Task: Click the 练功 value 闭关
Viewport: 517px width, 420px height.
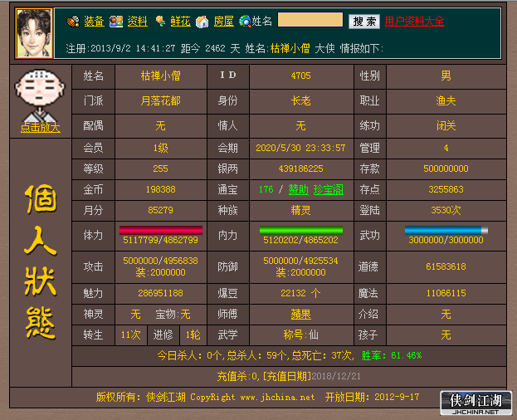Action: pyautogui.click(x=446, y=125)
